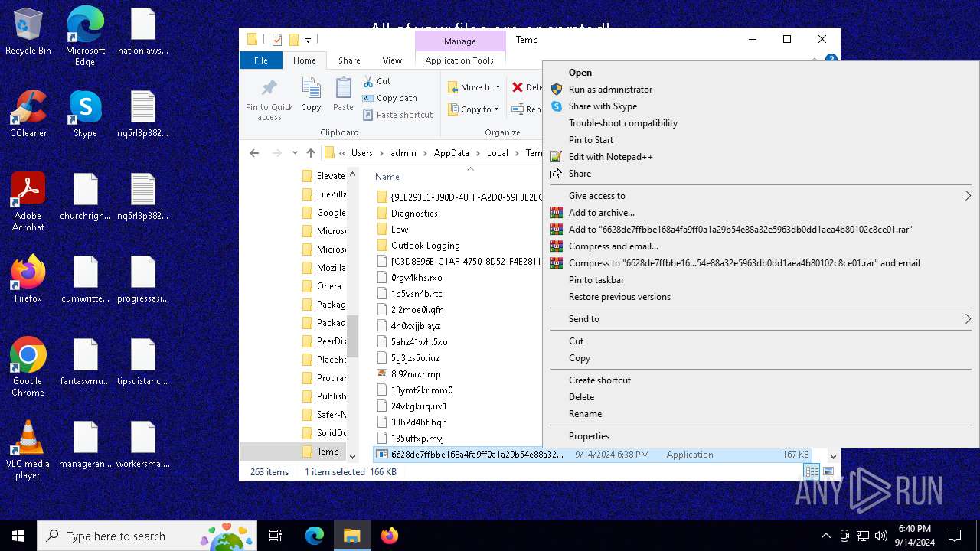
Task: Open the Move to dropdown
Action: [474, 87]
